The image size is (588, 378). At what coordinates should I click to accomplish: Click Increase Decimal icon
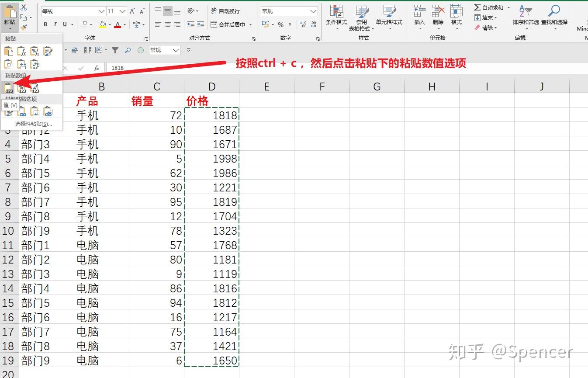pyautogui.click(x=304, y=24)
